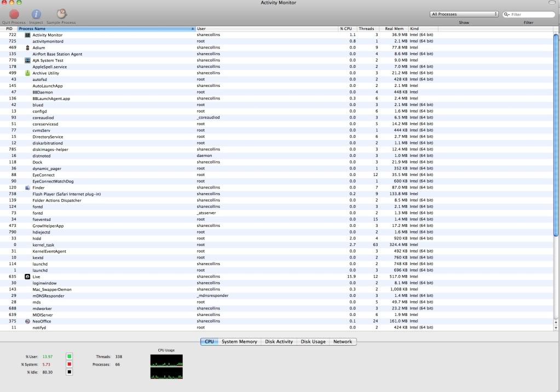Viewport: 560px width, 392px height.
Task: Open the Disk Activity tab
Action: (x=279, y=342)
